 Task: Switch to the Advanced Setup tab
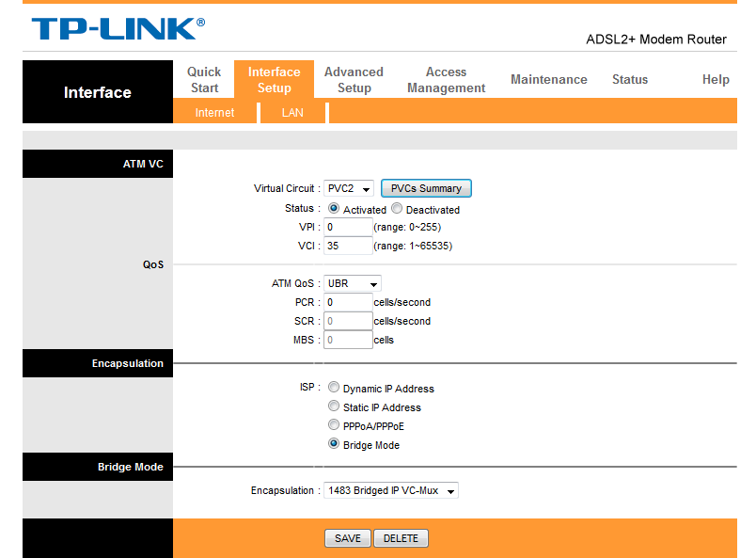[354, 79]
